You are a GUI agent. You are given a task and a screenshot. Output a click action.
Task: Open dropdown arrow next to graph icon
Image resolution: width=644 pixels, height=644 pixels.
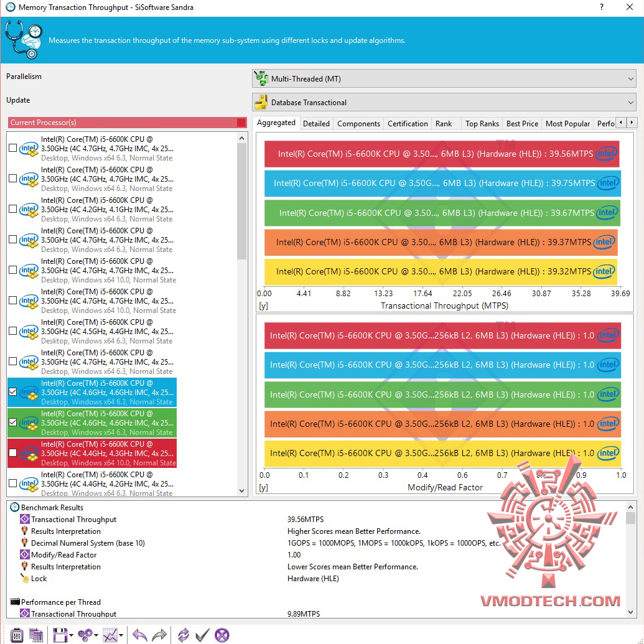(x=121, y=635)
